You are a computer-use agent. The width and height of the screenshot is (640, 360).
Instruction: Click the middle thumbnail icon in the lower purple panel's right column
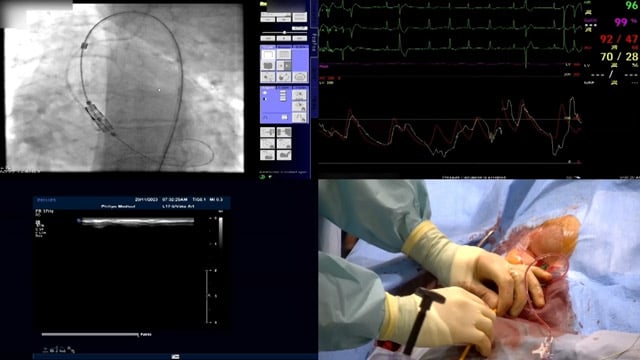(x=299, y=106)
